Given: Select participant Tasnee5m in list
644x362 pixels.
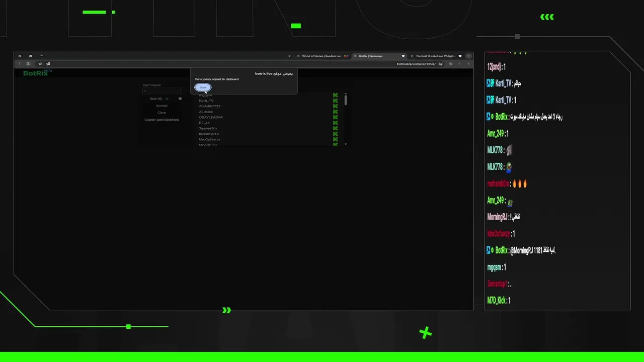Looking at the screenshot, I should click(x=208, y=128).
